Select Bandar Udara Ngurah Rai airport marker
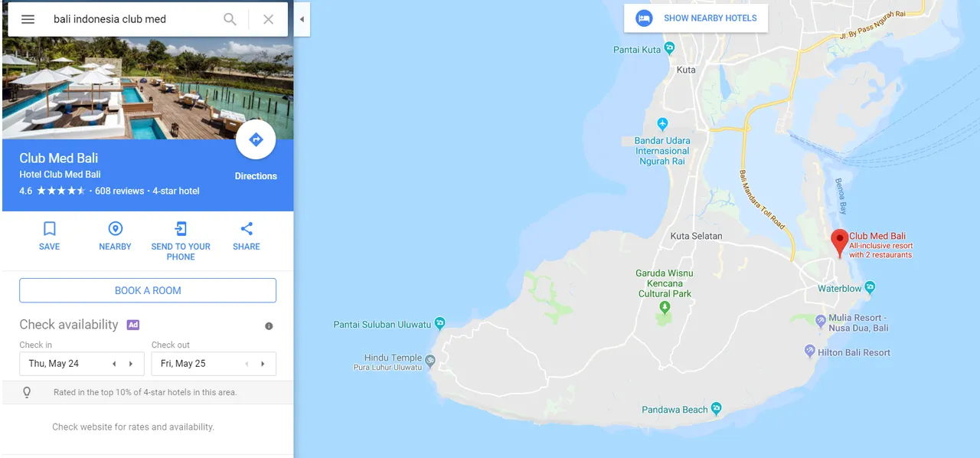Screen dimensions: 980x458 tap(662, 124)
